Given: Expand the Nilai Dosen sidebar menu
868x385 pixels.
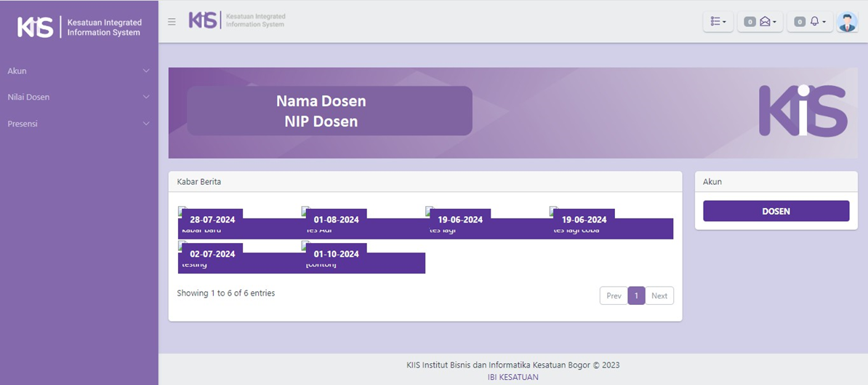Looking at the screenshot, I should point(79,97).
